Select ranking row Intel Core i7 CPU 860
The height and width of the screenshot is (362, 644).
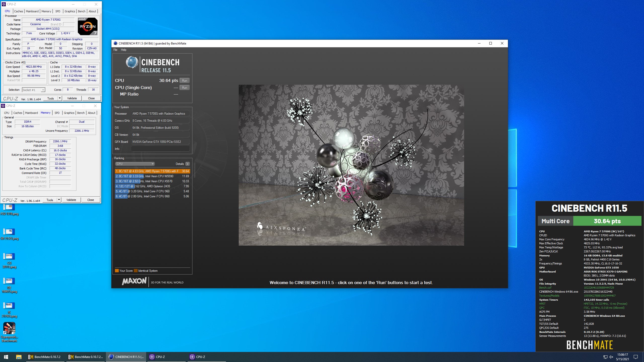(152, 196)
